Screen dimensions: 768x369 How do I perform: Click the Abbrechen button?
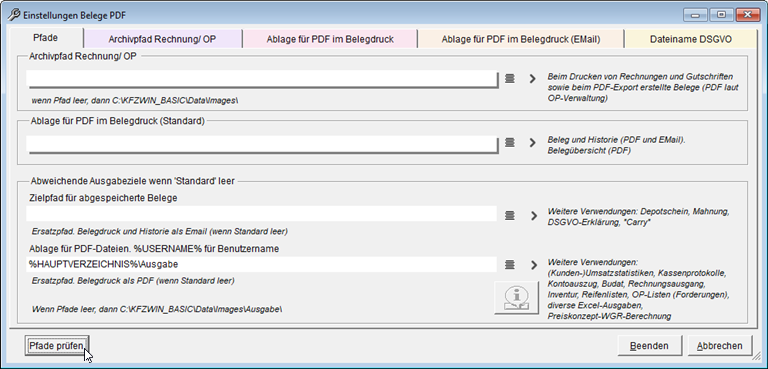720,346
